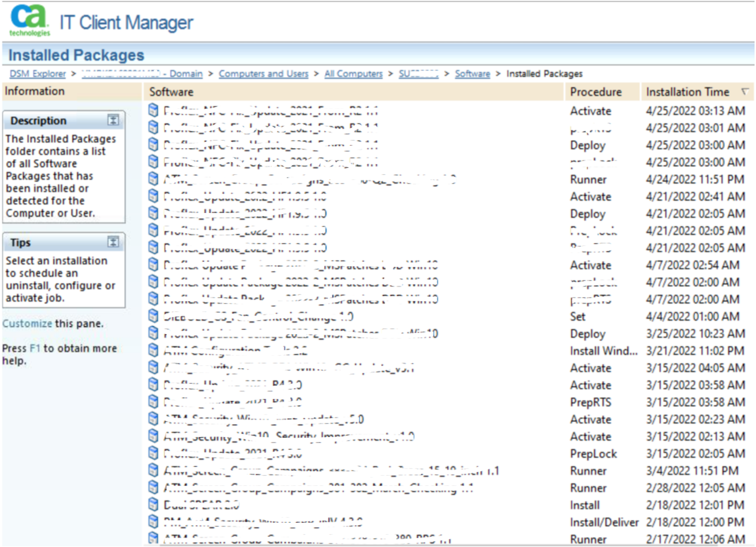Screen dimensions: 756x547
Task: Sort by the Software column header
Action: [x=171, y=92]
